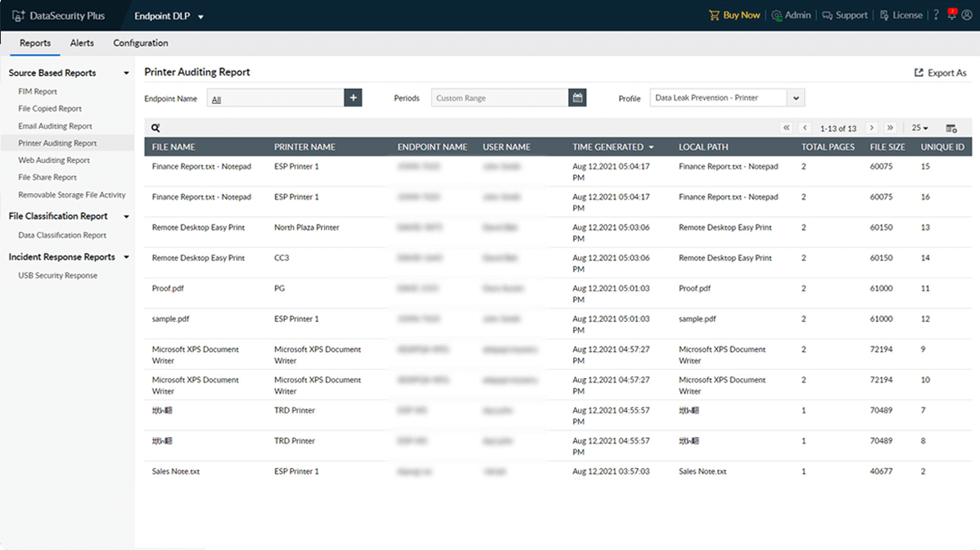980x550 pixels.
Task: Sort by the FILE SIZE column header
Action: pyautogui.click(x=887, y=147)
